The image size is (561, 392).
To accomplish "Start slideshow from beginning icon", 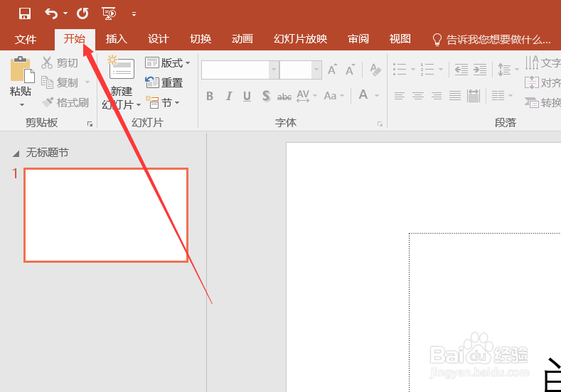I will click(109, 13).
